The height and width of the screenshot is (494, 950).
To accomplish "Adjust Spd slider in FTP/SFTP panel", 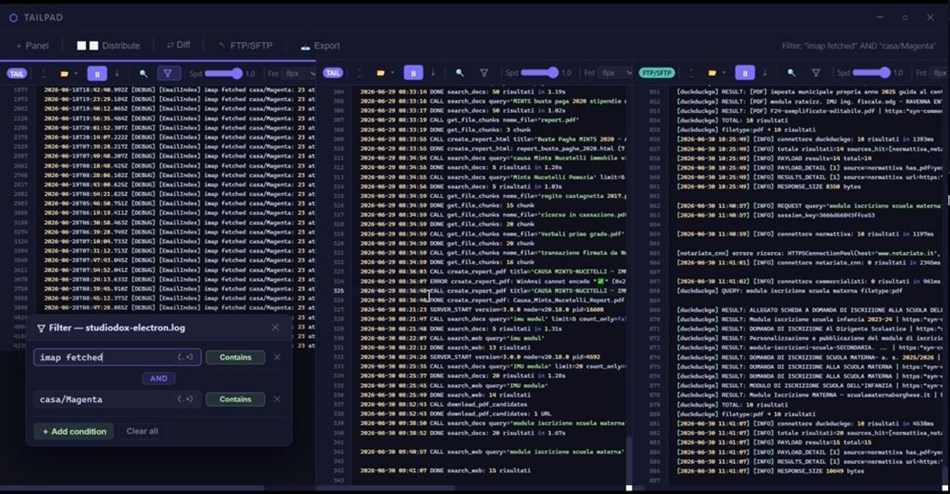I will pos(871,73).
